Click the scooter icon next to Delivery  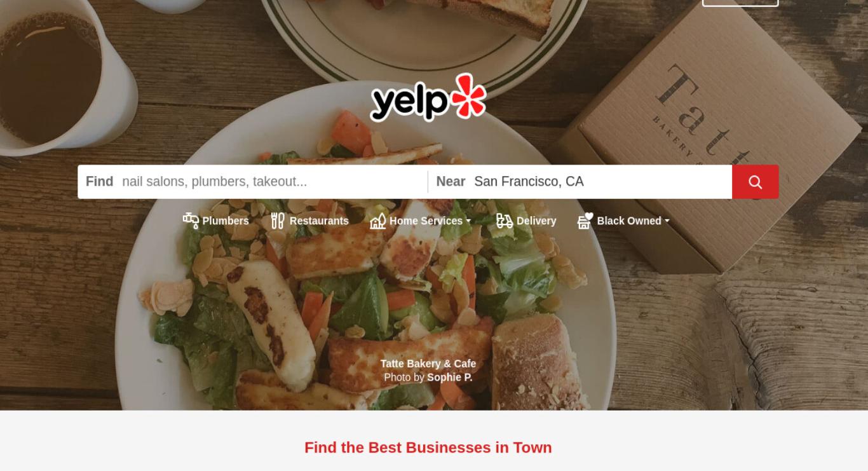click(x=505, y=221)
